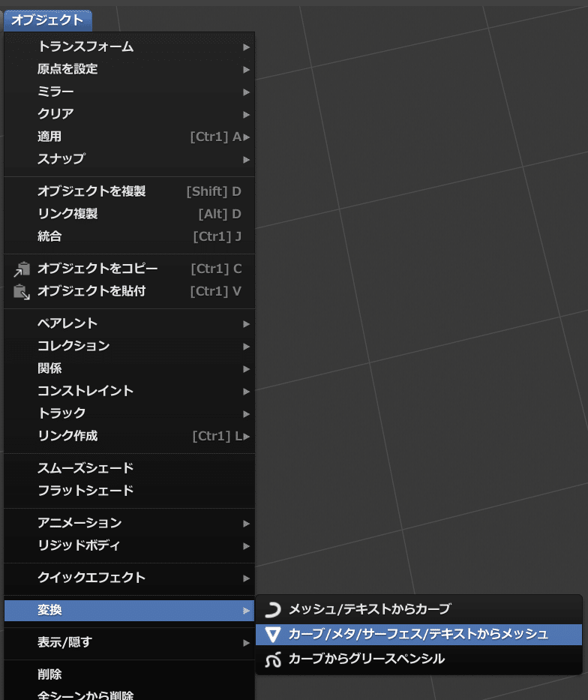Image resolution: width=588 pixels, height=700 pixels.
Task: Open the コンストレイント submenu
Action: coord(130,391)
